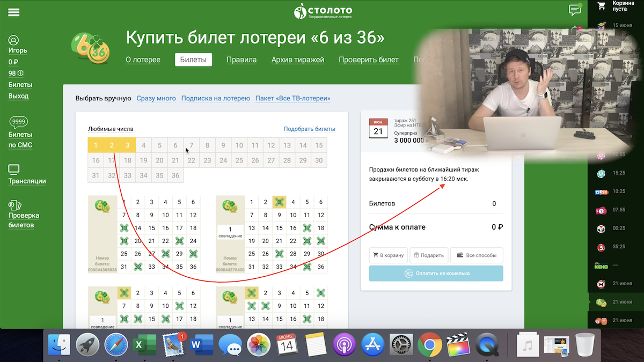Screen dimensions: 644x362
Task: Click the Игорь username link
Action: coord(18,50)
